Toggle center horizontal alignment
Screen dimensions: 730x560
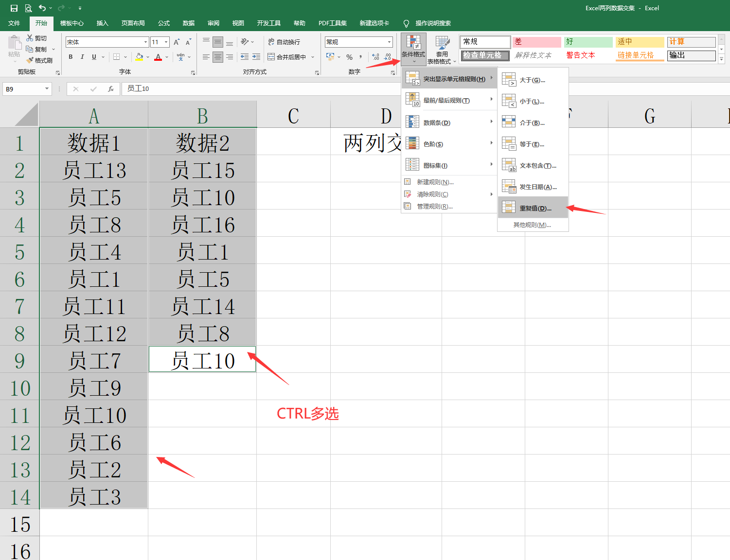click(x=218, y=57)
